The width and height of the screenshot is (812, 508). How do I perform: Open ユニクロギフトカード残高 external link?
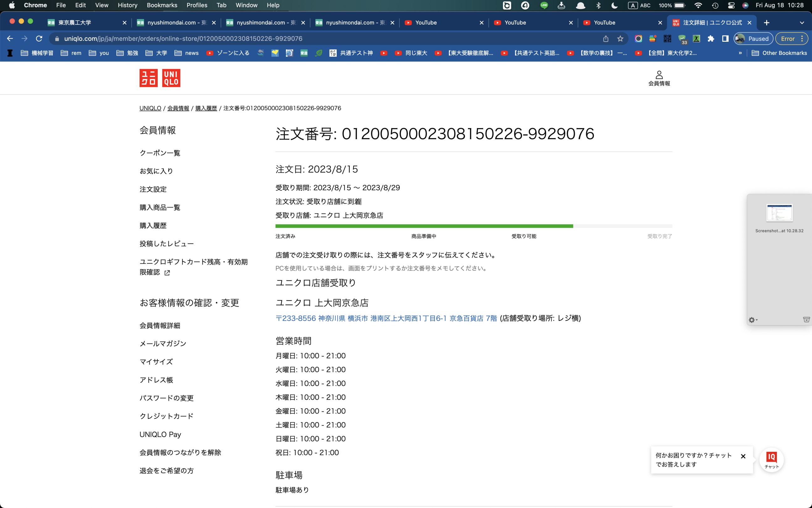tap(194, 267)
